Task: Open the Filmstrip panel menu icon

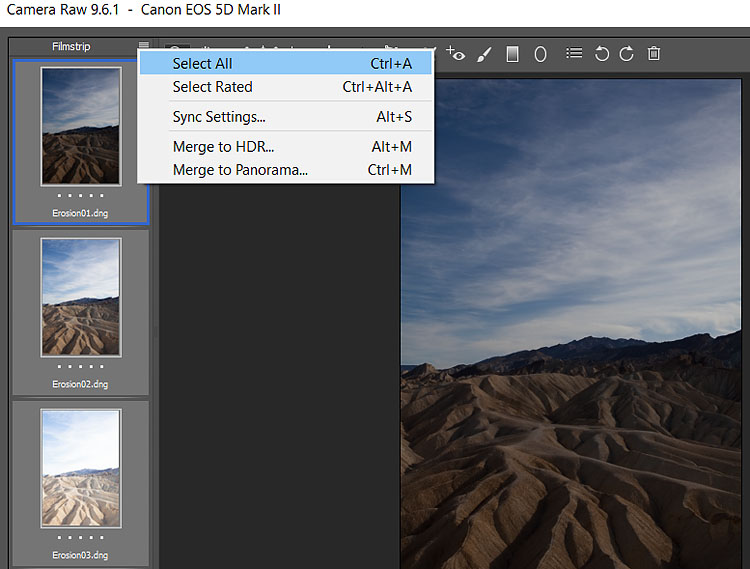Action: pos(143,45)
